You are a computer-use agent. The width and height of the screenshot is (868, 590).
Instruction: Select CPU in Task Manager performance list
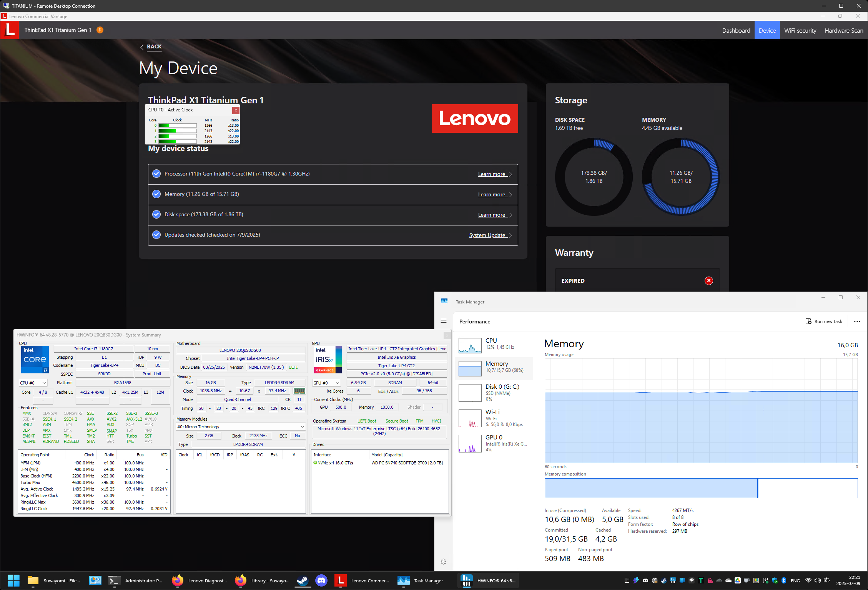[x=494, y=345]
